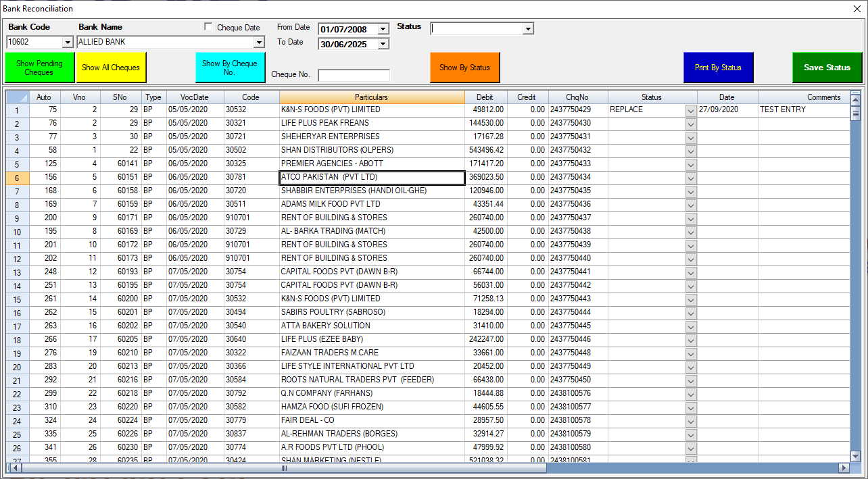The image size is (868, 479).
Task: Click FAIR DEAL - CO cell
Action: pyautogui.click(x=372, y=420)
